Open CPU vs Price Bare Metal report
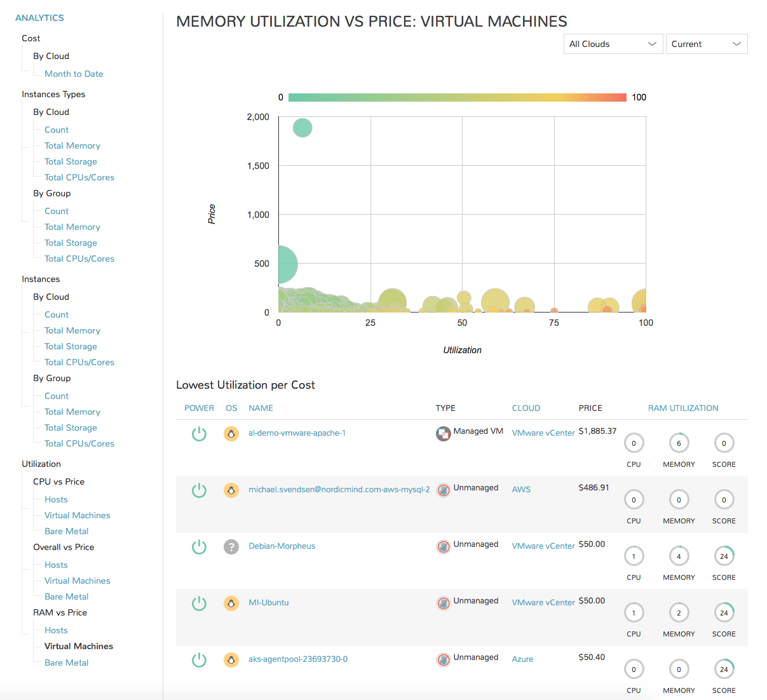 (x=67, y=531)
